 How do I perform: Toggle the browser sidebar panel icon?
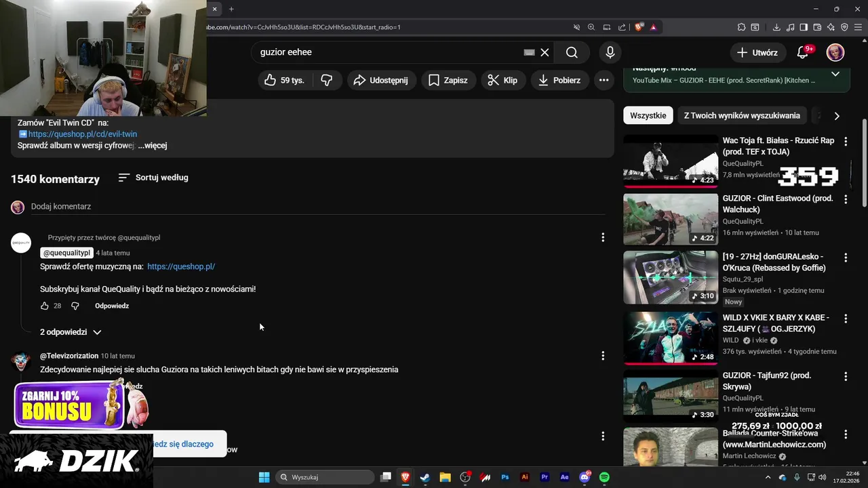(x=804, y=27)
